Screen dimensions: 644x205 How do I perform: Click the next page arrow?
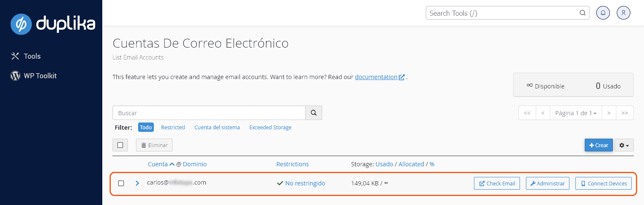(x=609, y=113)
